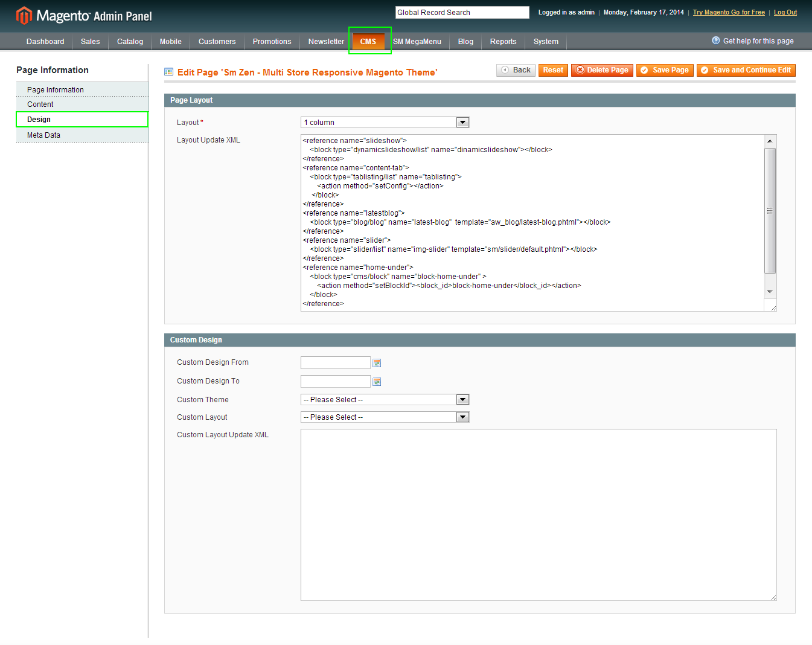812x645 pixels.
Task: Open the Blog menu
Action: pos(465,42)
